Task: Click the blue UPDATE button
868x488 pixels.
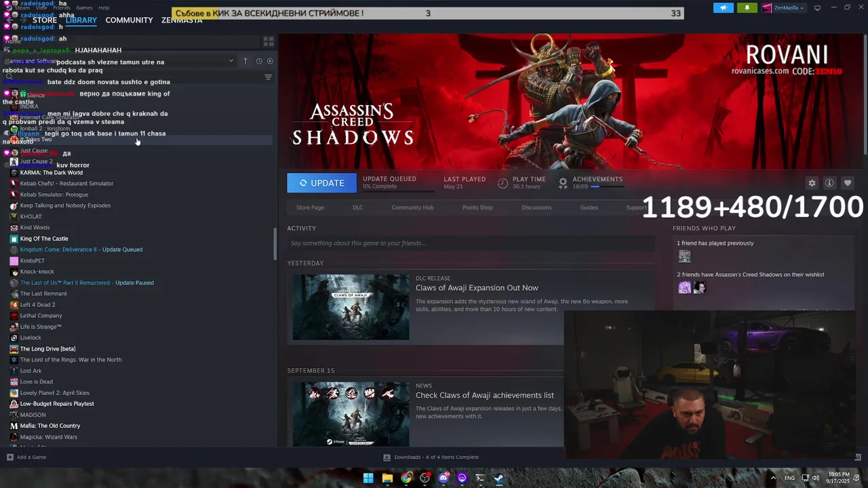Action: (x=321, y=183)
